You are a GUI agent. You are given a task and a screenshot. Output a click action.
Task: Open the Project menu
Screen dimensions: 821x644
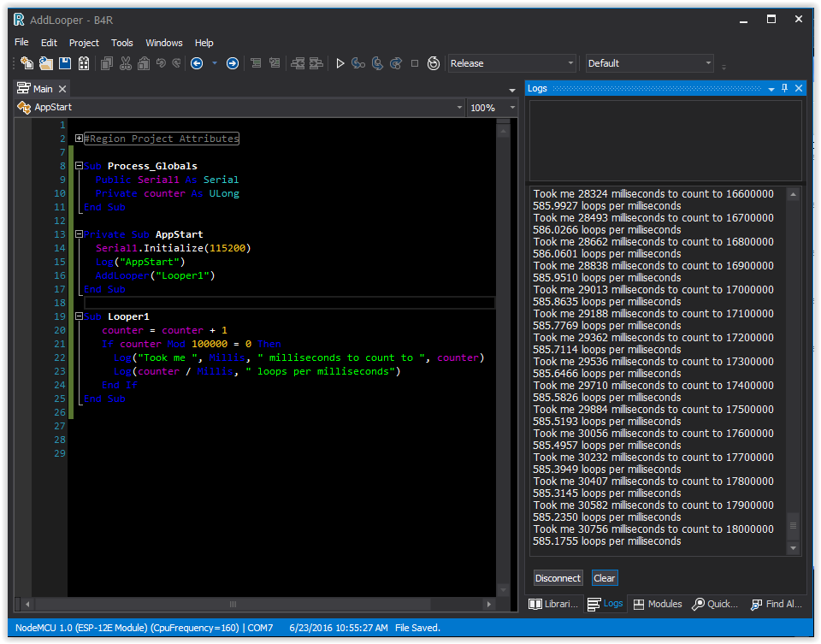pos(84,43)
